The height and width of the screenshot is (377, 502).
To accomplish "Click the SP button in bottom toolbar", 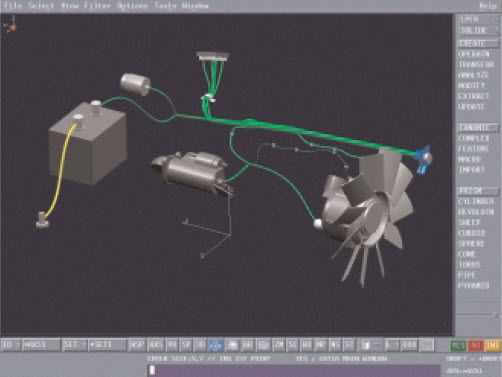I will pyautogui.click(x=185, y=345).
